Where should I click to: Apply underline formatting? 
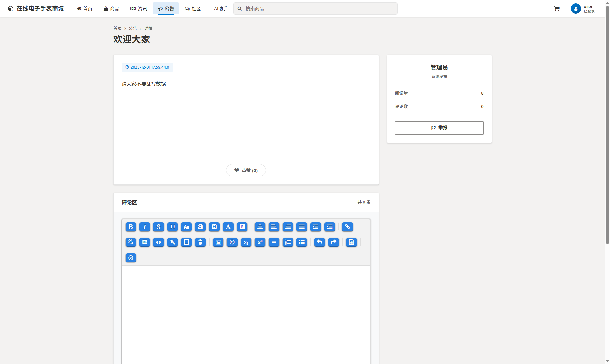tap(172, 227)
